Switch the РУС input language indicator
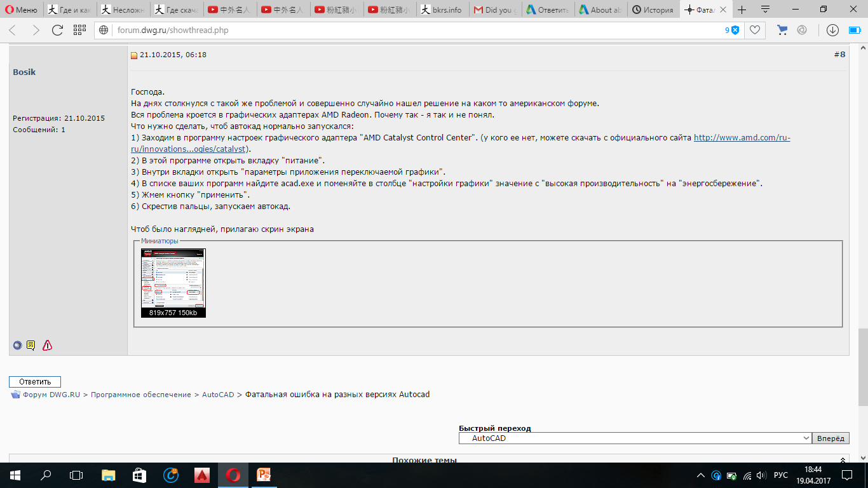This screenshot has width=868, height=488. pos(782,475)
